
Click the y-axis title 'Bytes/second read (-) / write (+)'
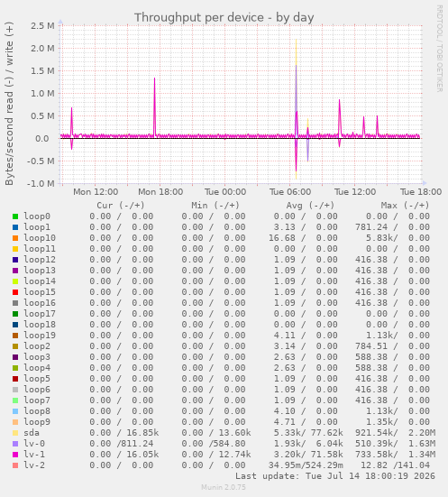9,104
